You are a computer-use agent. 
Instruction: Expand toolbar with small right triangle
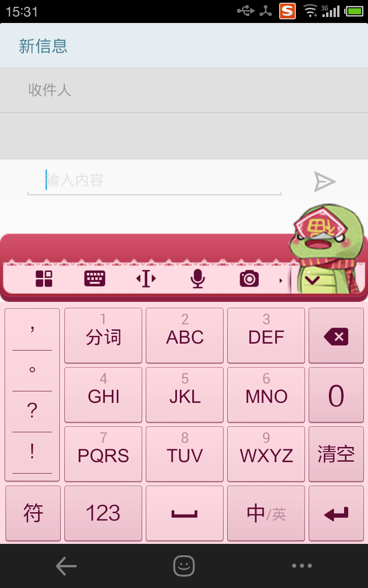point(281,280)
